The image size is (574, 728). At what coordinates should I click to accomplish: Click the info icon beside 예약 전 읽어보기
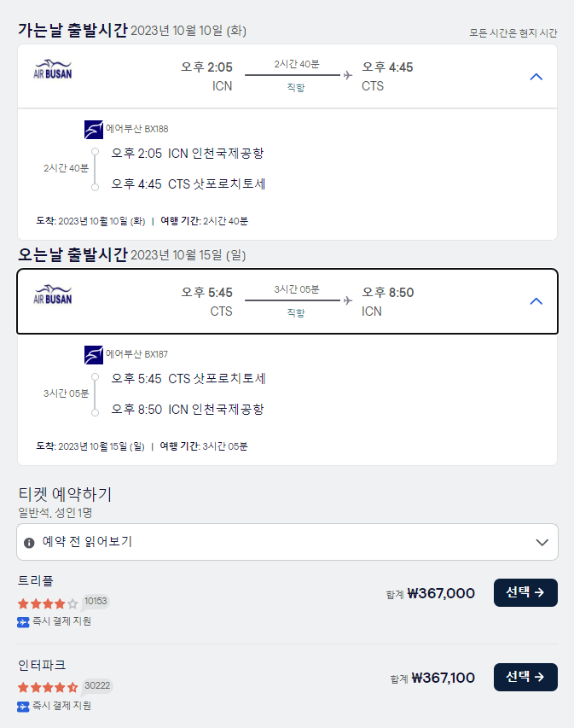[x=30, y=542]
